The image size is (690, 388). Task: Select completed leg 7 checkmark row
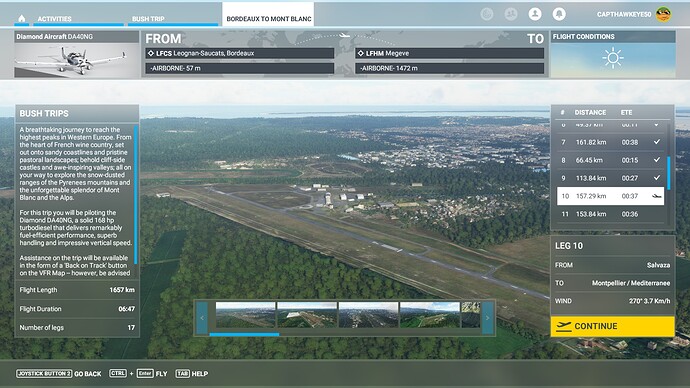(610, 142)
